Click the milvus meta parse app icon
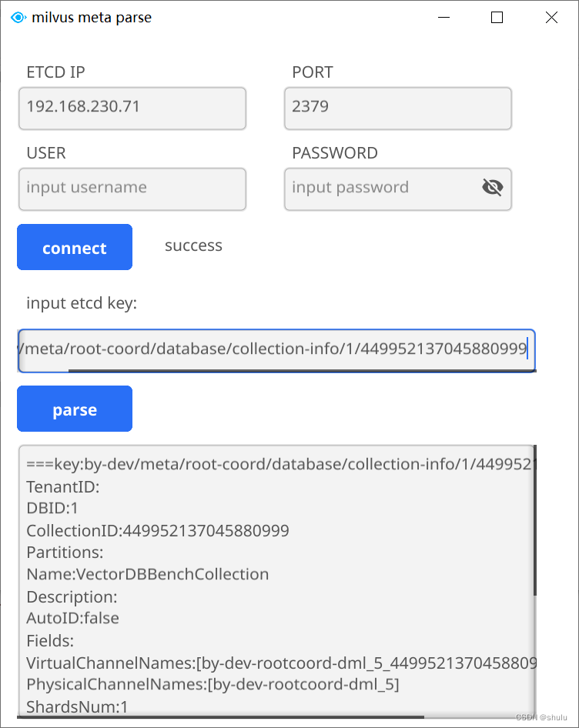Viewport: 579px width, 728px height. coord(18,18)
